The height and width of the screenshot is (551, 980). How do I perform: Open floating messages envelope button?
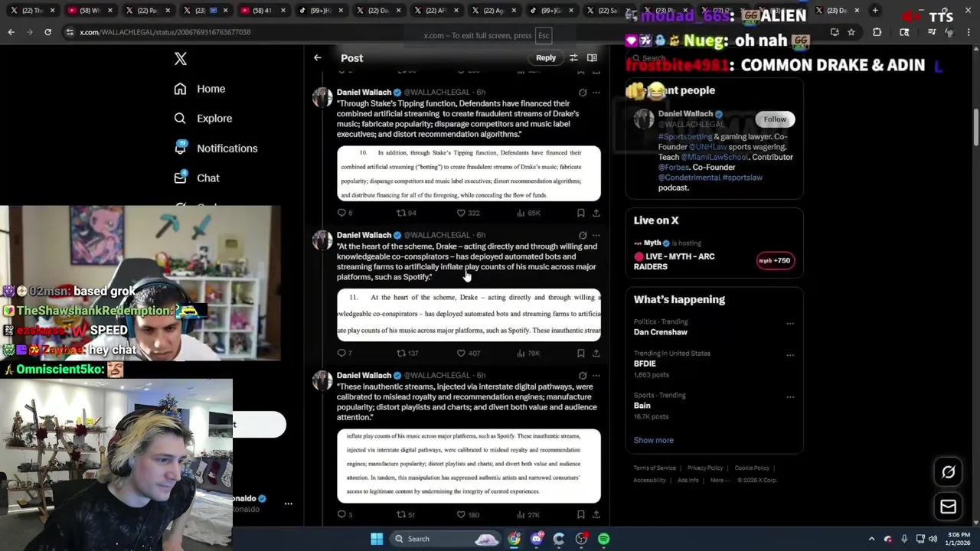click(x=948, y=507)
